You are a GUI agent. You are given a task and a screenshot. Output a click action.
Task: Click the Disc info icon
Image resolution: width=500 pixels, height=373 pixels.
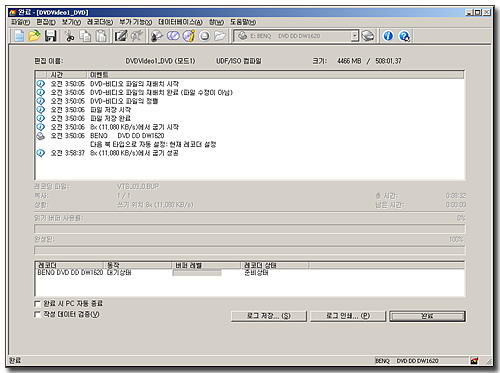(189, 36)
